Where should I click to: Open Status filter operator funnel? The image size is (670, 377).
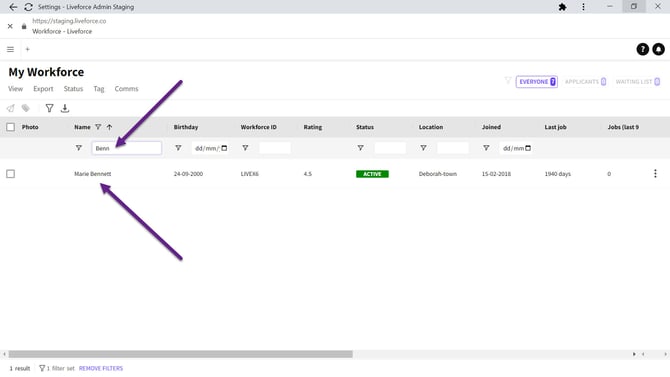[361, 148]
